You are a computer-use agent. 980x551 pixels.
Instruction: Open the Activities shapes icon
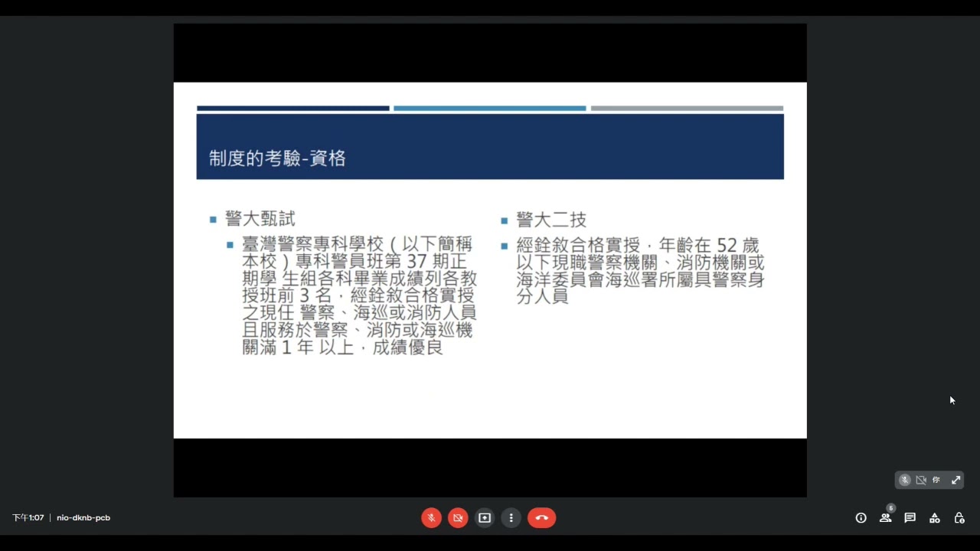click(x=934, y=518)
